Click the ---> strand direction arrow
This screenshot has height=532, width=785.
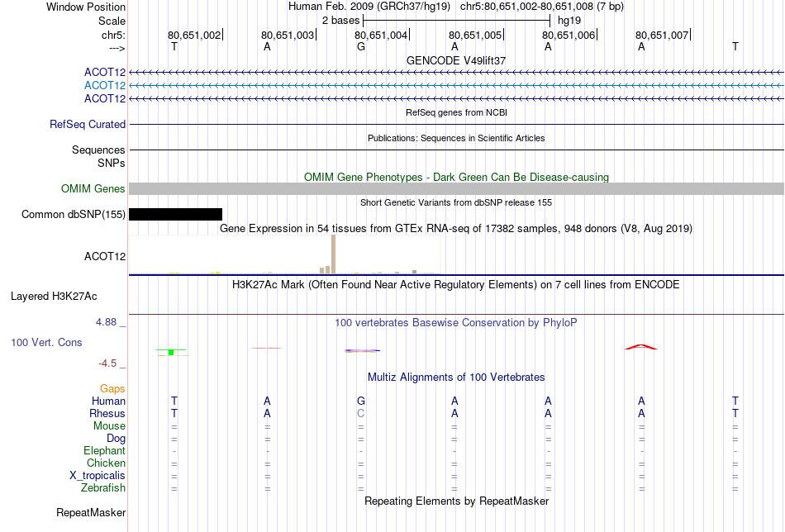click(117, 48)
